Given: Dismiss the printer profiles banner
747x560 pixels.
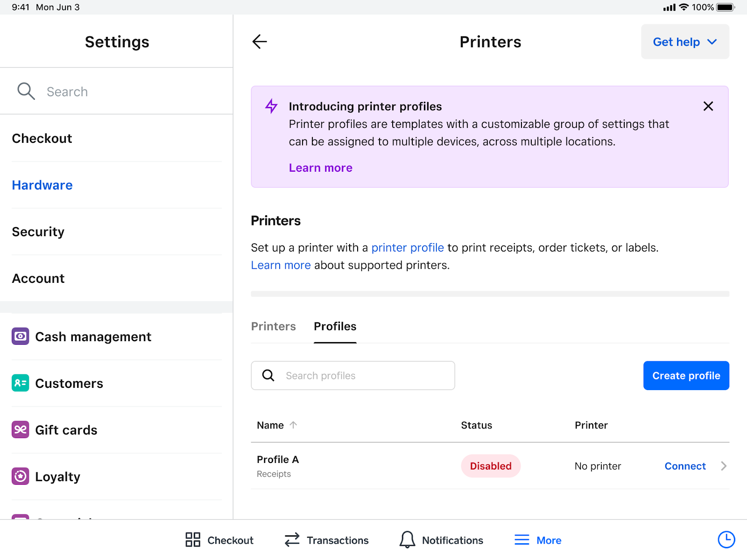Looking at the screenshot, I should tap(708, 106).
